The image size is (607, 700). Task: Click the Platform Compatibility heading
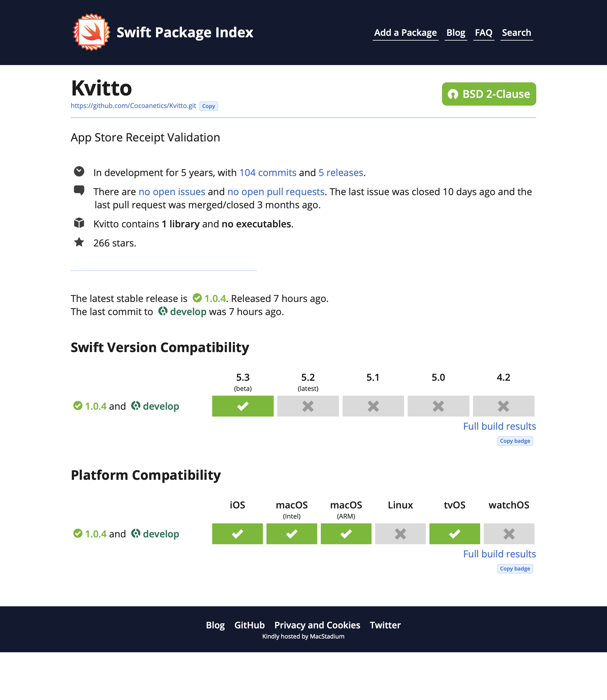point(146,475)
